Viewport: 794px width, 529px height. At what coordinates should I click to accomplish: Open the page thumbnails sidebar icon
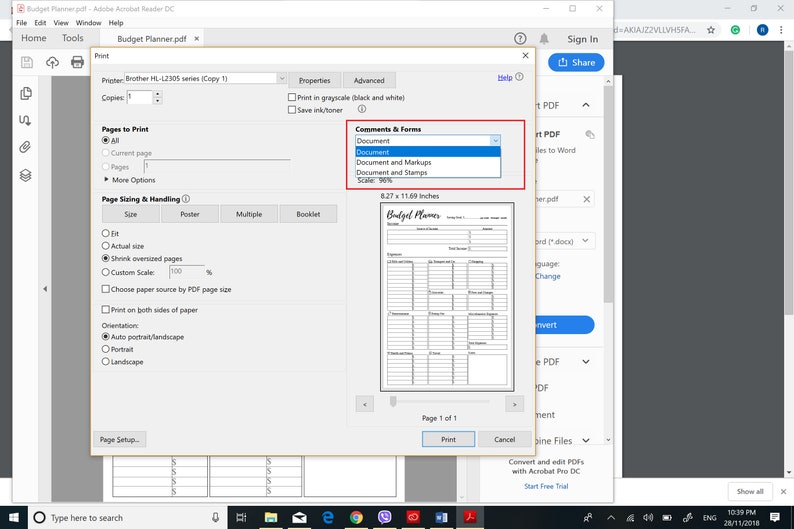pyautogui.click(x=25, y=93)
